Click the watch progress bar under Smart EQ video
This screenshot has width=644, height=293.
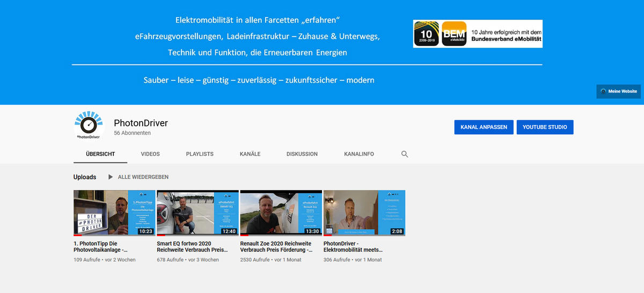pos(197,236)
